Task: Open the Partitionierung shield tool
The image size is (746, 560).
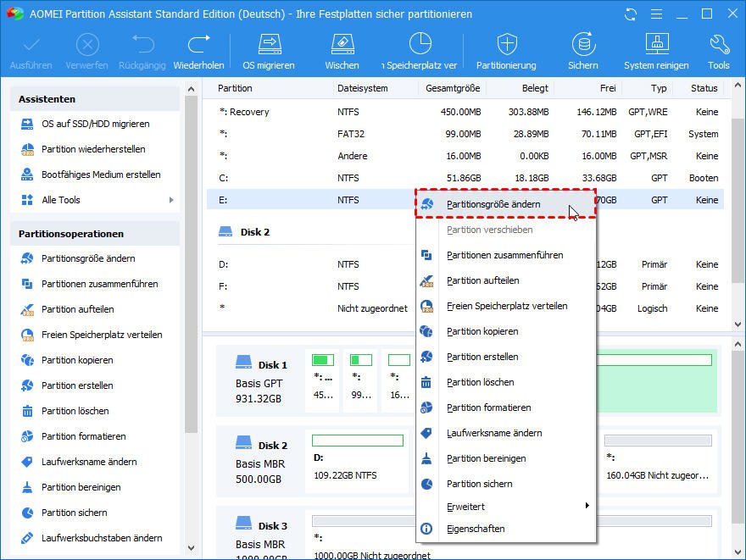Action: (506, 51)
